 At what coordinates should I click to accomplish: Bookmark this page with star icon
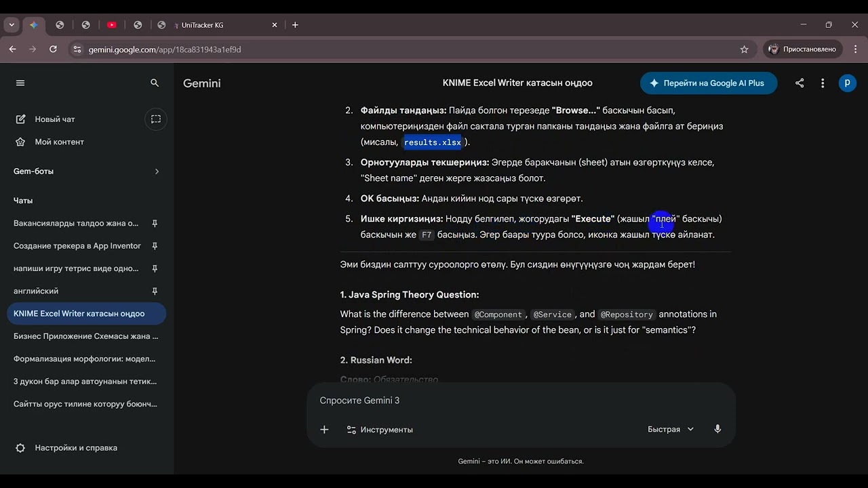coord(745,49)
